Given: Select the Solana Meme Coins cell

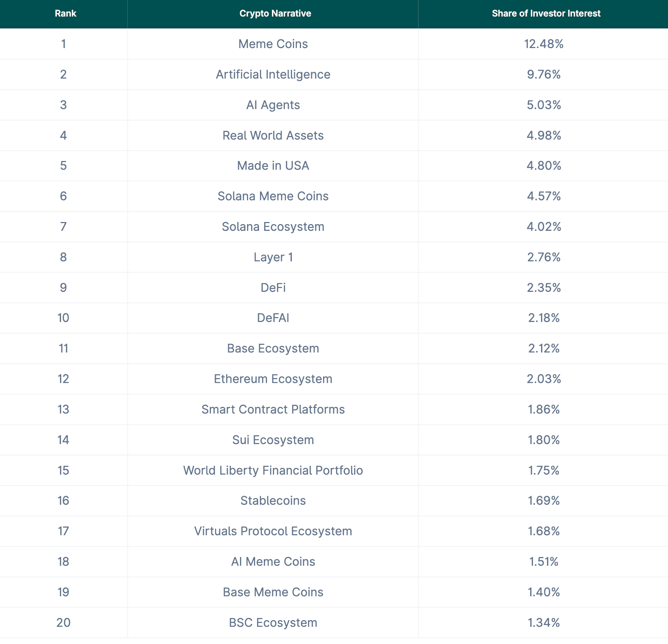Looking at the screenshot, I should click(x=273, y=196).
